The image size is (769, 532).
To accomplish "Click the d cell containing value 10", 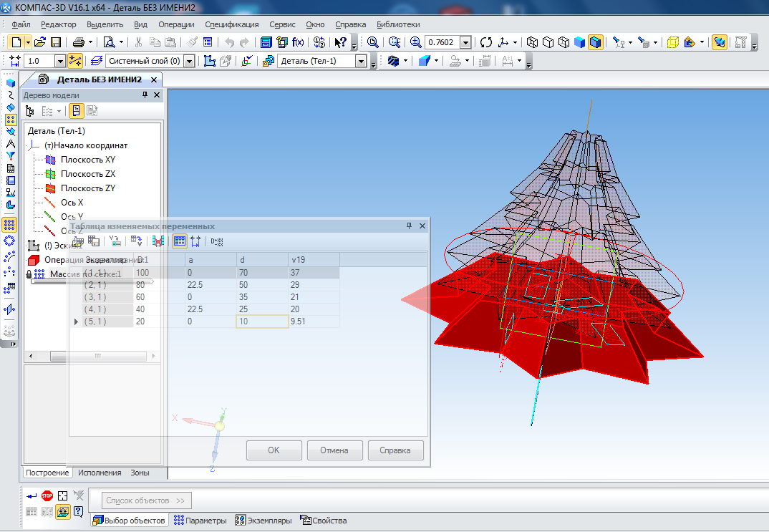I will tap(262, 321).
